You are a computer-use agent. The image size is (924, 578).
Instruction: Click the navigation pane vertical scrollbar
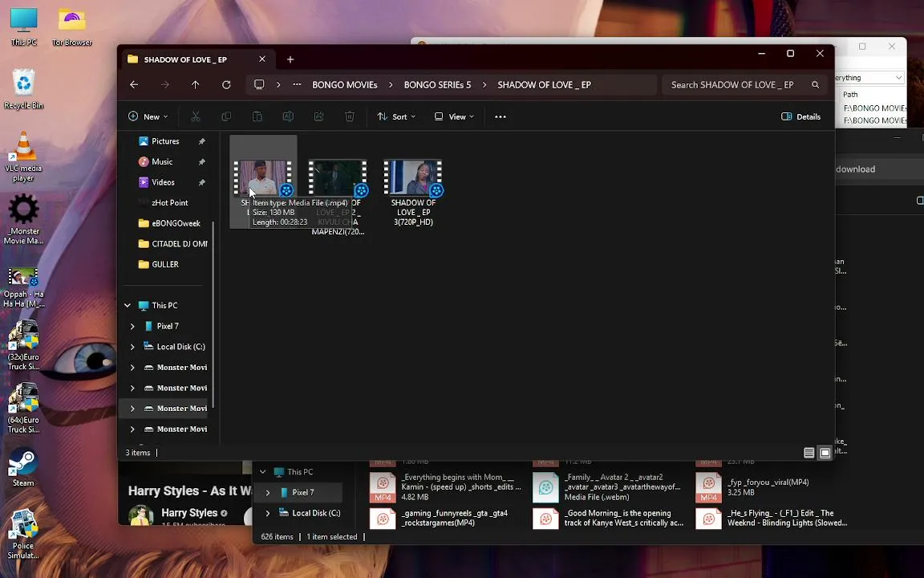[x=213, y=315]
